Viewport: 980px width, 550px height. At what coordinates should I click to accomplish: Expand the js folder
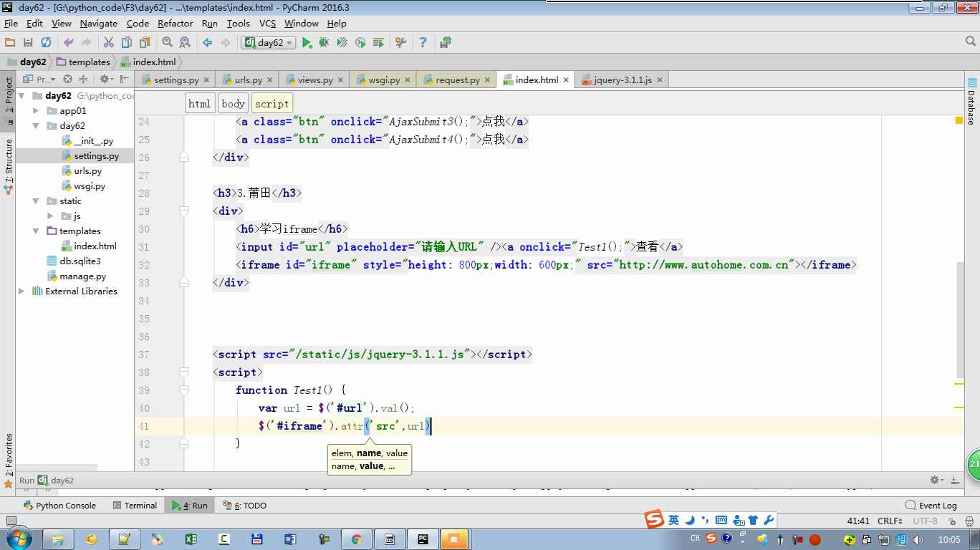[x=50, y=216]
